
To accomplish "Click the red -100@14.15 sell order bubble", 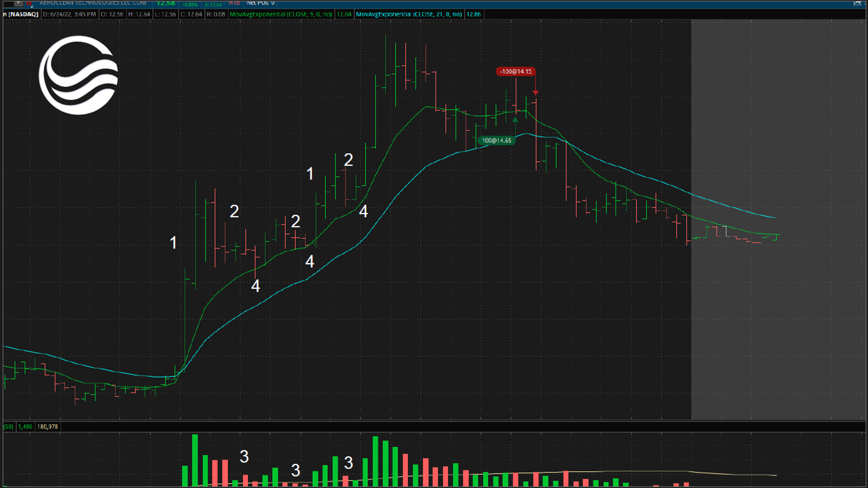I will (x=515, y=72).
